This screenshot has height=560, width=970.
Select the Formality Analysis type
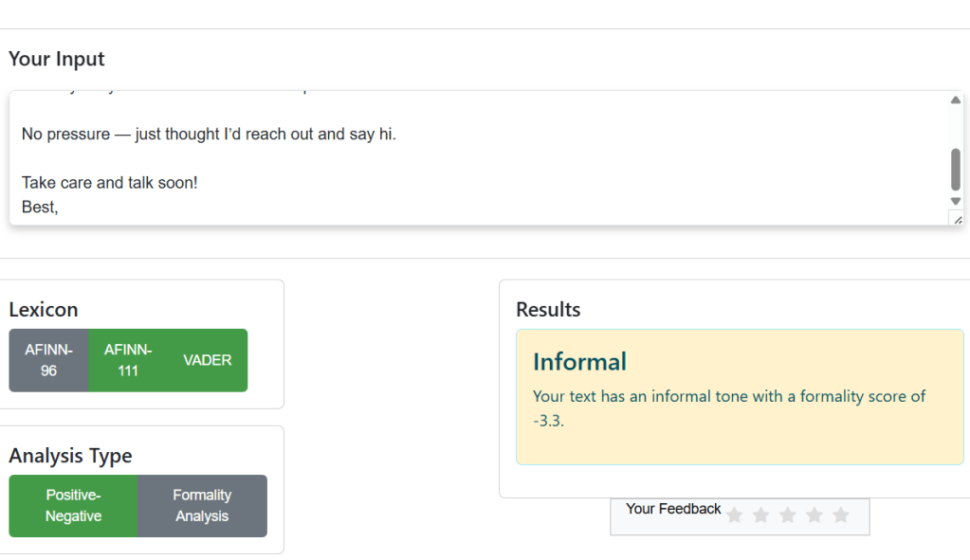point(202,505)
